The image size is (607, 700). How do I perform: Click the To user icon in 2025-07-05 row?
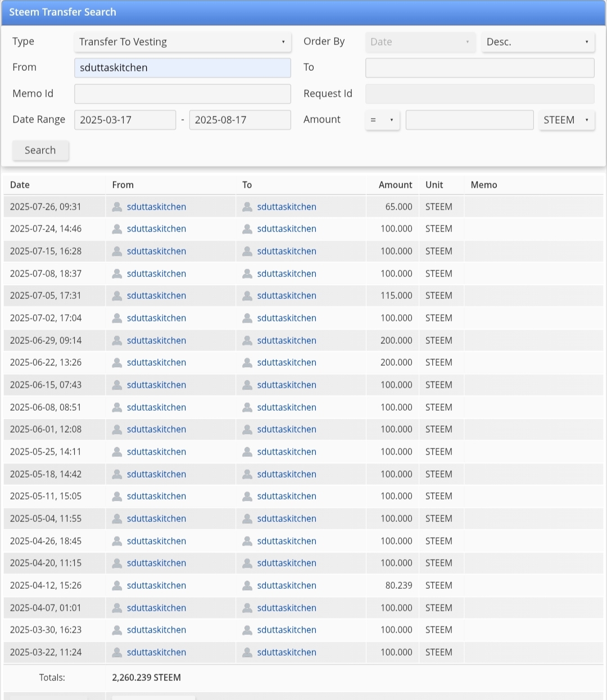[x=247, y=296]
